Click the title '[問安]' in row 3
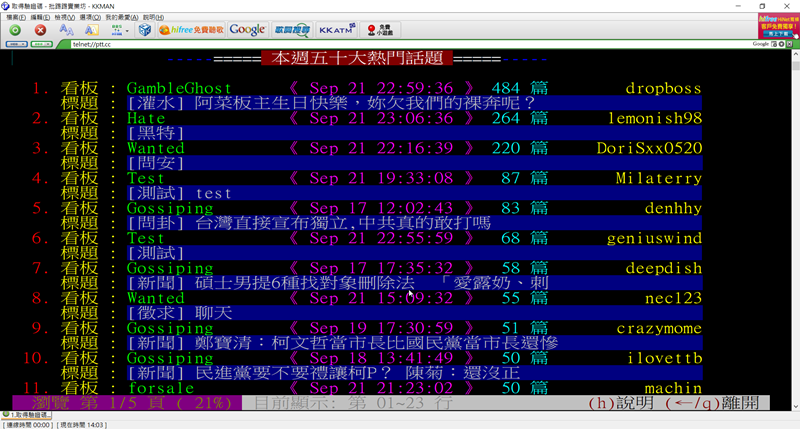The height and width of the screenshot is (429, 800). click(156, 163)
